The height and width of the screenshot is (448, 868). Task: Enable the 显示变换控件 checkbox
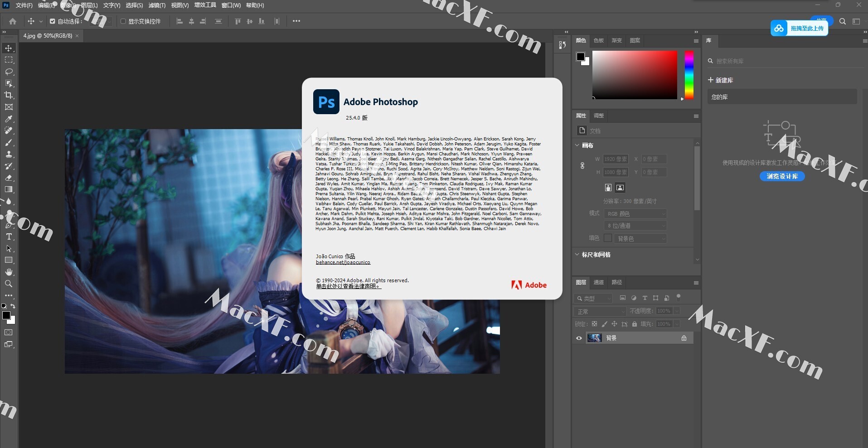click(x=123, y=21)
